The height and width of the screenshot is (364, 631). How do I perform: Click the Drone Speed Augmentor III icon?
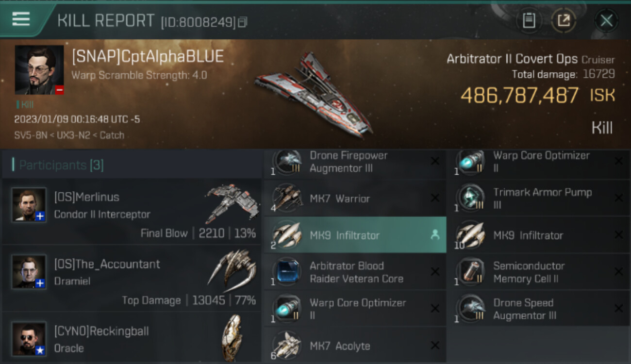[x=470, y=309]
